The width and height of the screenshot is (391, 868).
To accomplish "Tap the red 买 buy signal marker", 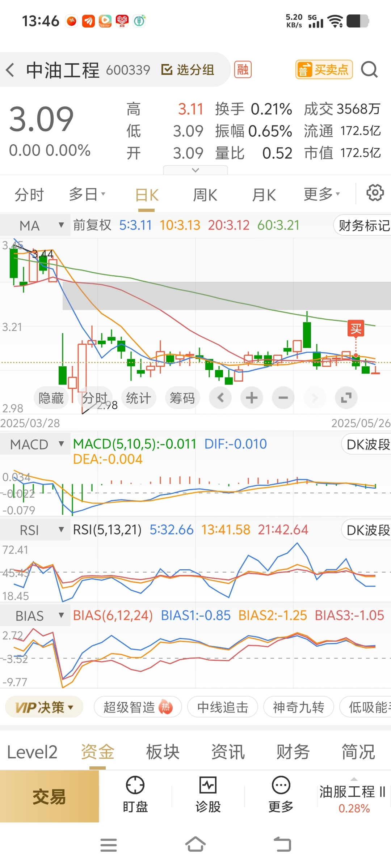I will coord(356,328).
